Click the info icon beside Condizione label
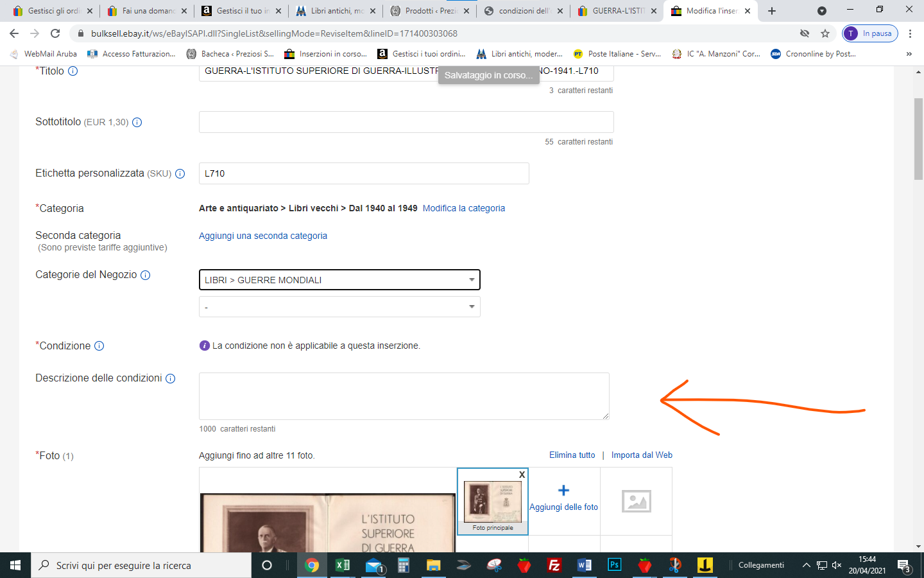The height and width of the screenshot is (578, 924). [x=99, y=346]
